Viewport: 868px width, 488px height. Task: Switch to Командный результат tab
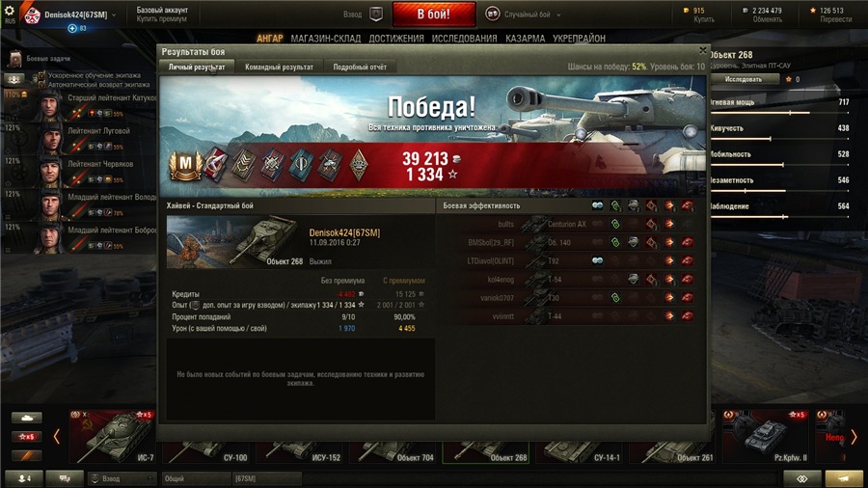tap(279, 67)
